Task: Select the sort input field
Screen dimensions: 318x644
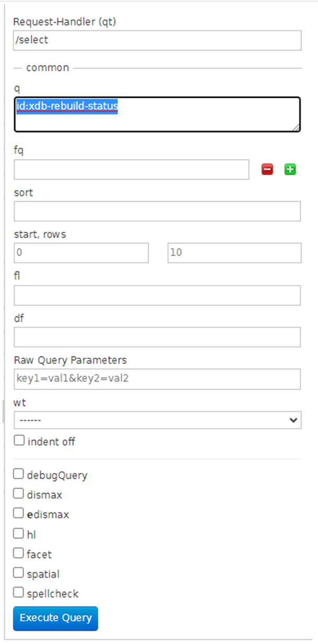Action: pos(157,211)
